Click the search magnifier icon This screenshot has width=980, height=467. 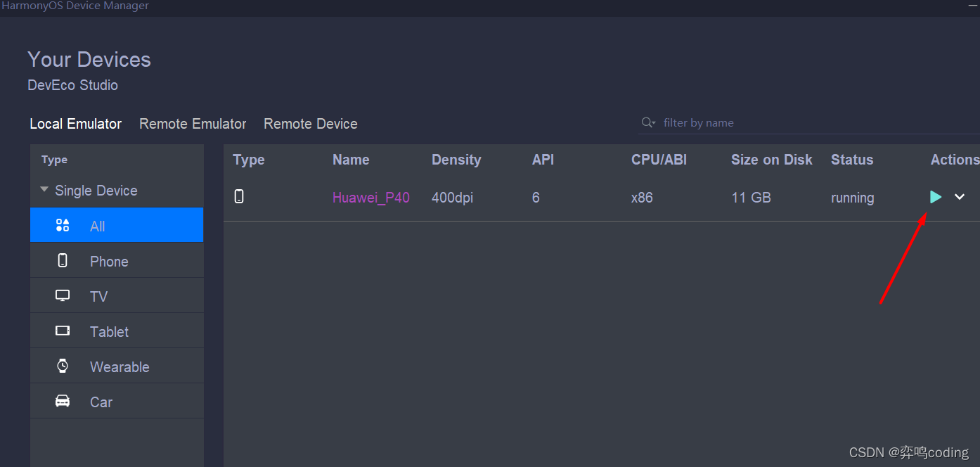pos(647,123)
